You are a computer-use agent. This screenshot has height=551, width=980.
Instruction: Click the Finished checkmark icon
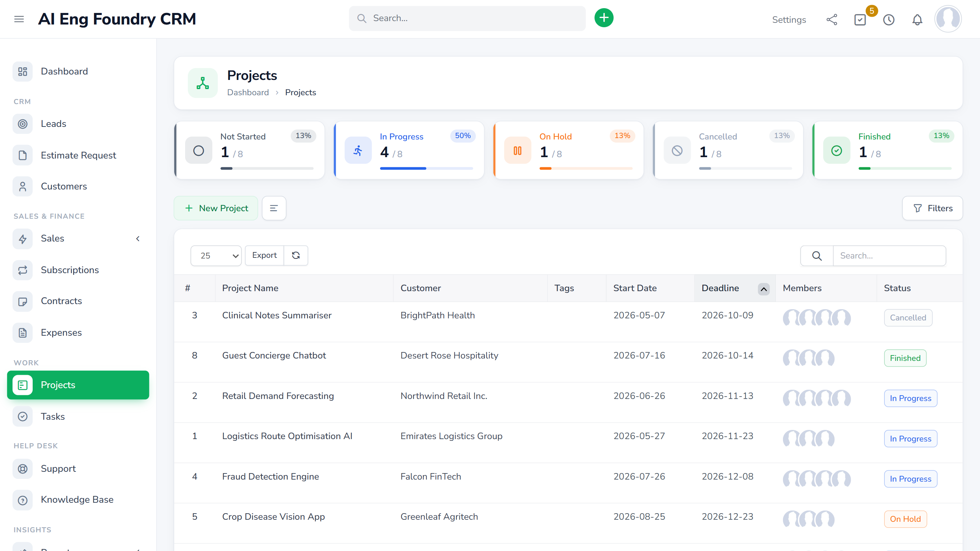836,151
